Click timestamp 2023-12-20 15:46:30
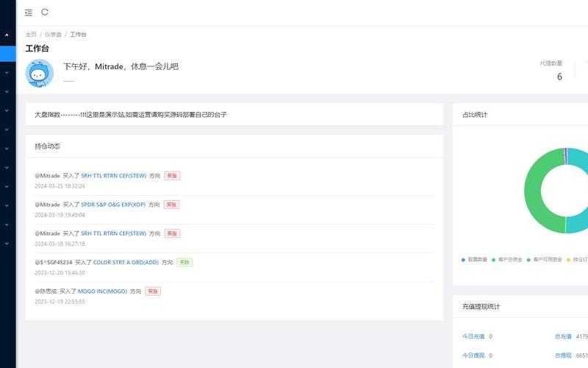588x368 pixels. point(60,273)
